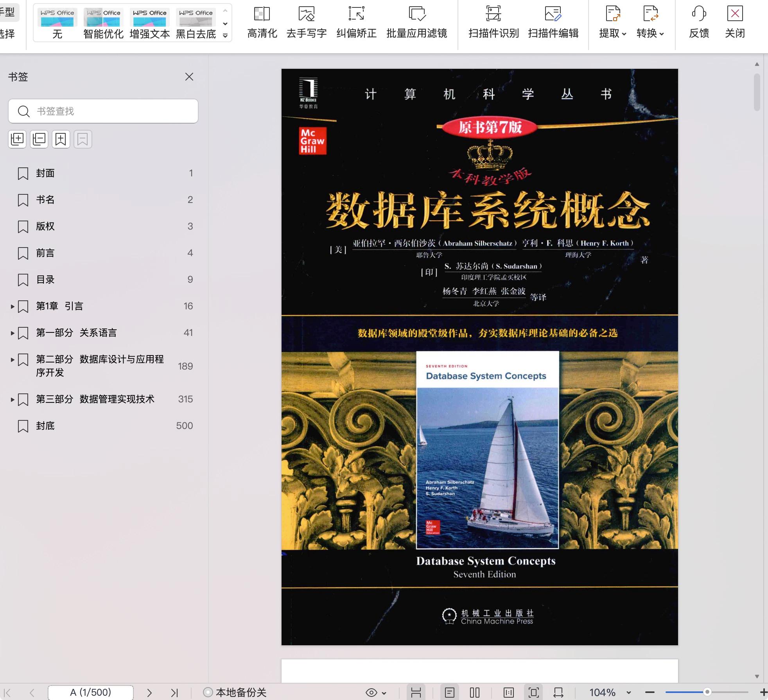Screen dimensions: 768x700
Task: Go to previous page arrow
Action: tap(32, 693)
